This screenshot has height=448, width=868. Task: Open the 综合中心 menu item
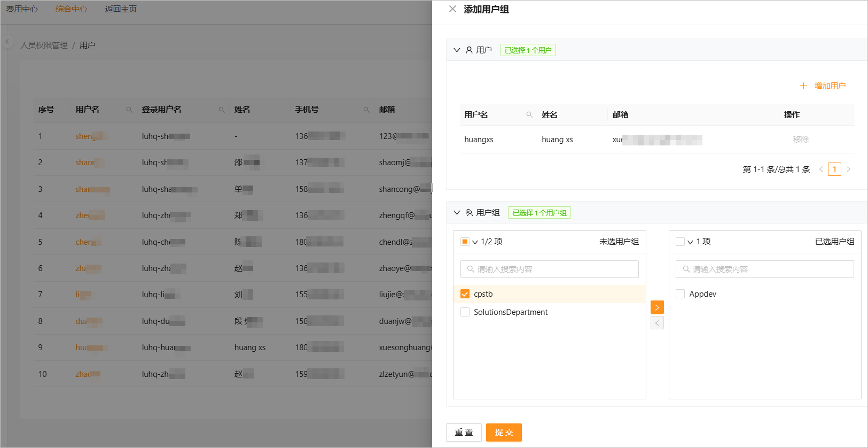click(71, 9)
